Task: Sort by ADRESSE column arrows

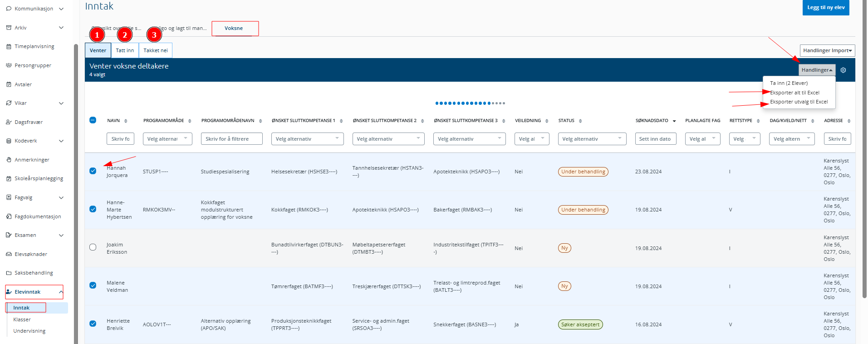Action: 849,121
